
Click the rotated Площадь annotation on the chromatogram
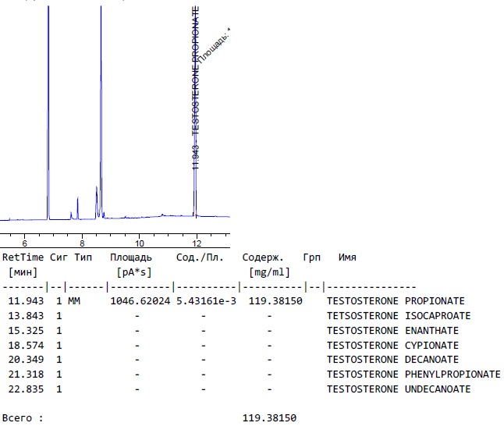click(x=214, y=46)
